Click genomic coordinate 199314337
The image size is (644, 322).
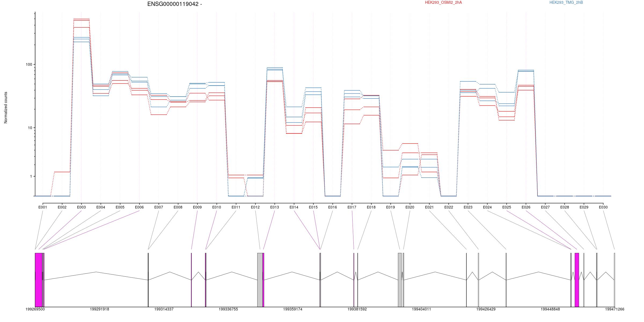point(164,309)
